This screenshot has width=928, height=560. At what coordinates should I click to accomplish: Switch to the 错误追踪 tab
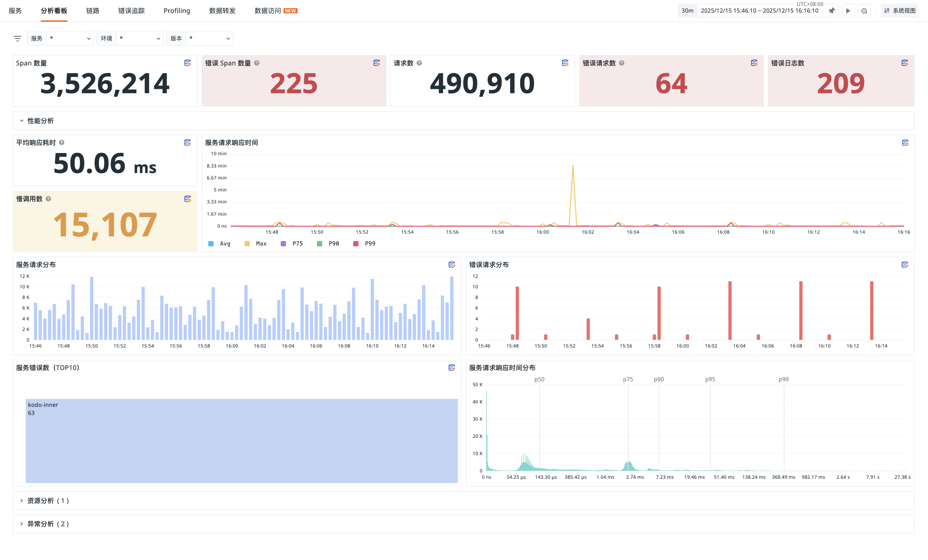point(132,11)
